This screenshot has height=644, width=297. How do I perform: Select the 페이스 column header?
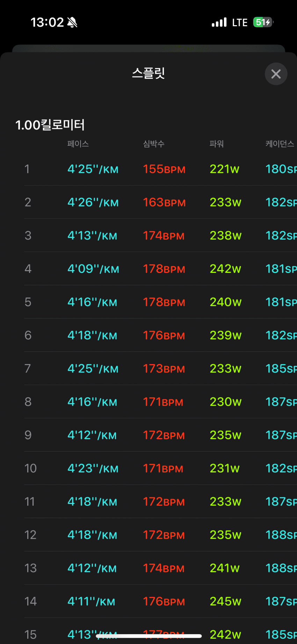click(78, 144)
